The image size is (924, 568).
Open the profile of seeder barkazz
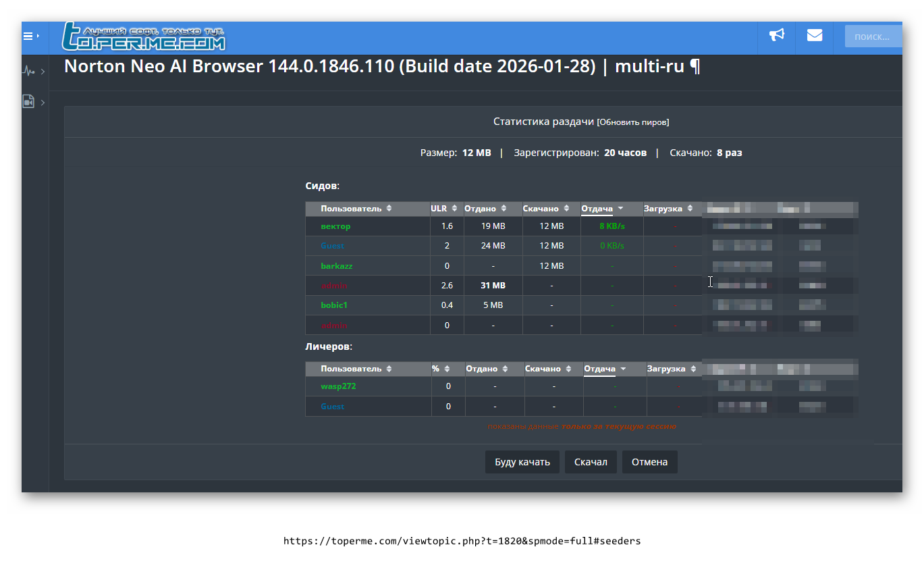[337, 266]
